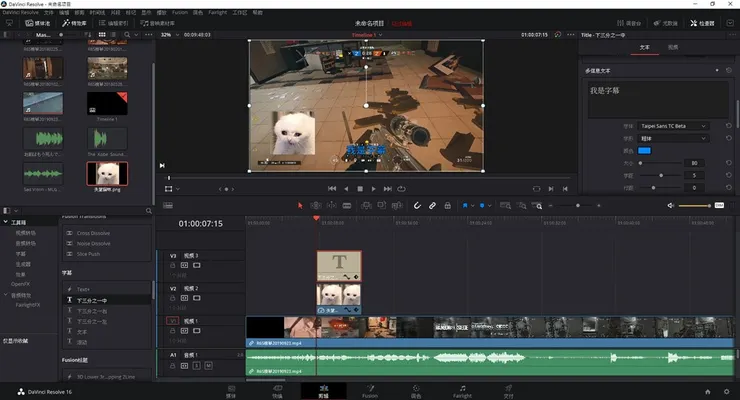Open the blue flag color dropdown arrow
The height and width of the screenshot is (400, 740).
tap(471, 205)
